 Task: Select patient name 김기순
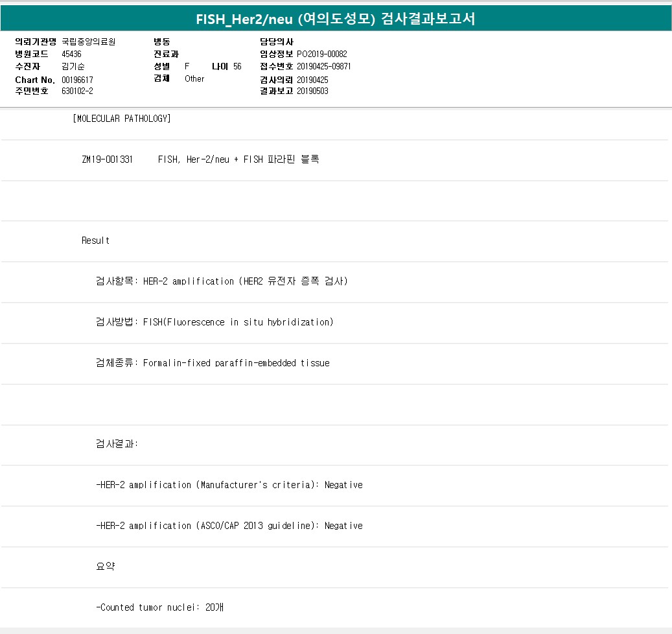[73, 66]
